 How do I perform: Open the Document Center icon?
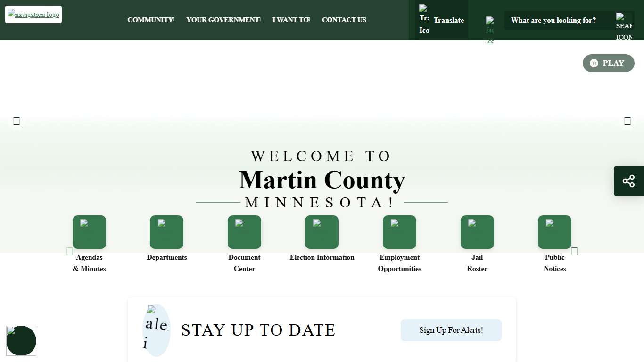[x=244, y=232]
